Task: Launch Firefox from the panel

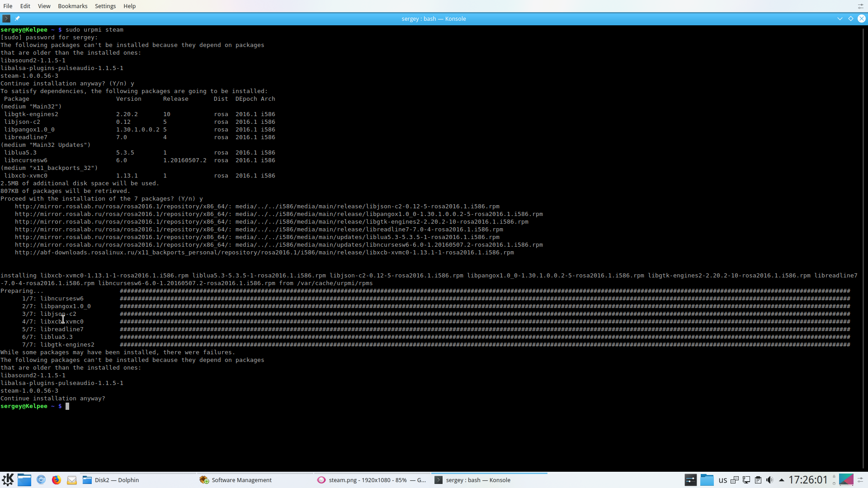Action: (x=56, y=480)
